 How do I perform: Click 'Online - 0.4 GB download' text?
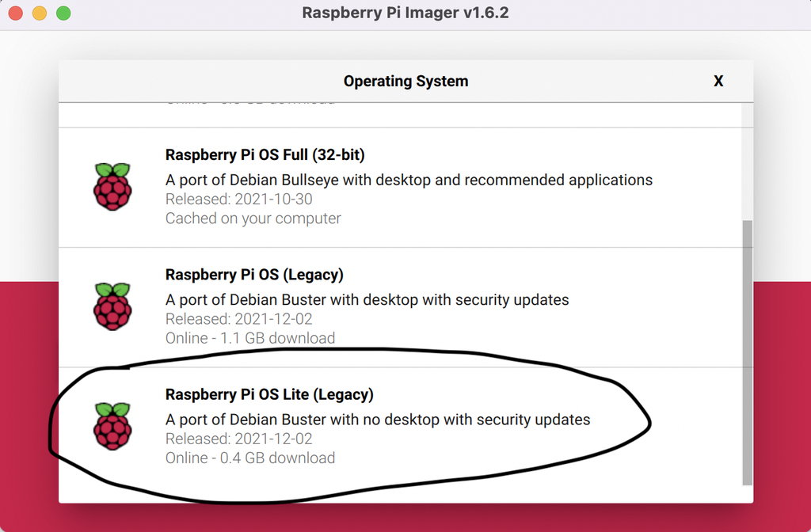(x=249, y=458)
